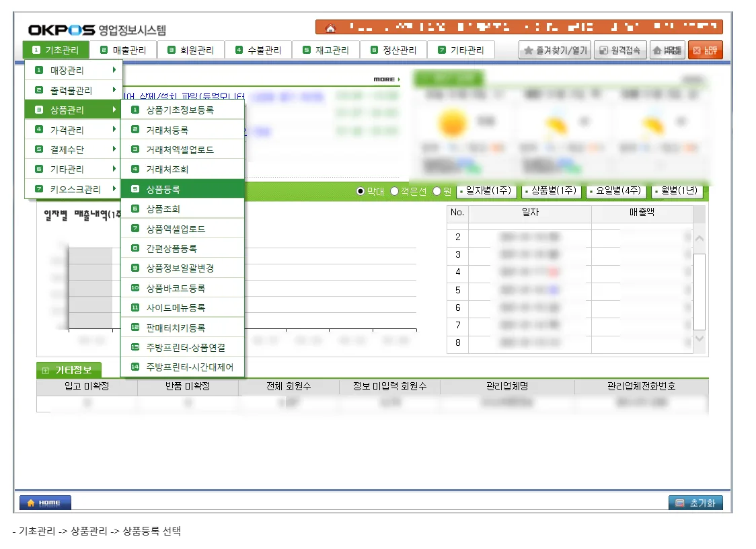This screenshot has width=756, height=549.
Task: Select the 꺾은선 line chart radio button
Action: click(394, 191)
